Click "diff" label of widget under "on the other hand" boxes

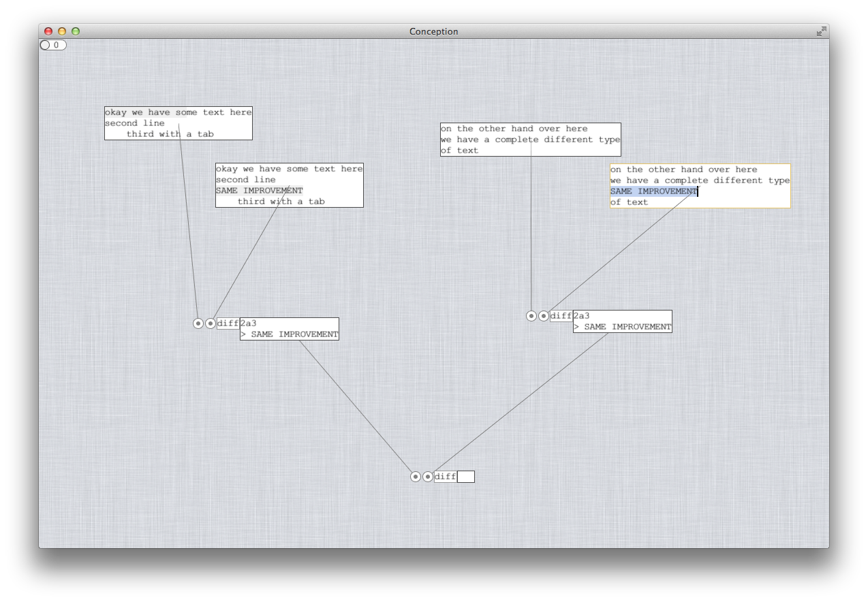point(561,316)
